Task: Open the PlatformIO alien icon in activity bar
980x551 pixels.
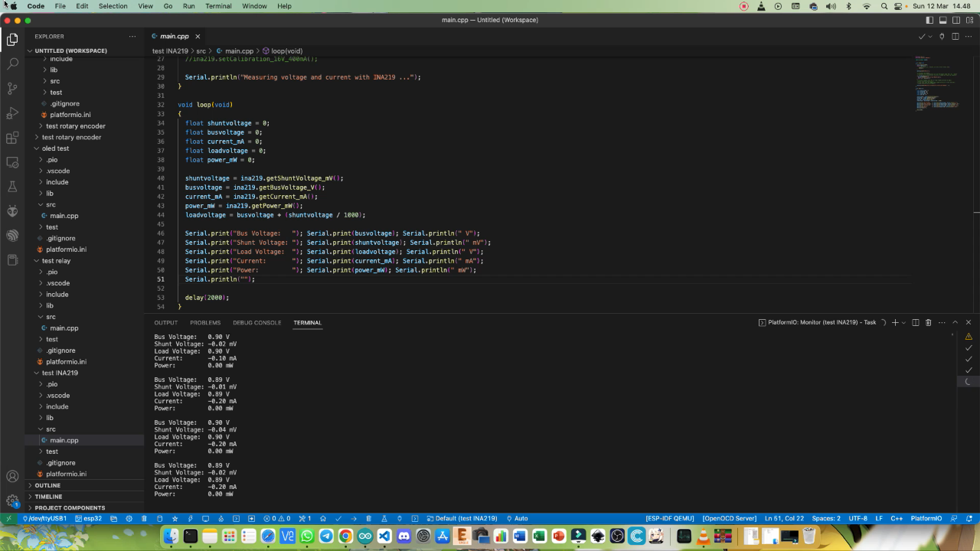Action: coord(12,211)
